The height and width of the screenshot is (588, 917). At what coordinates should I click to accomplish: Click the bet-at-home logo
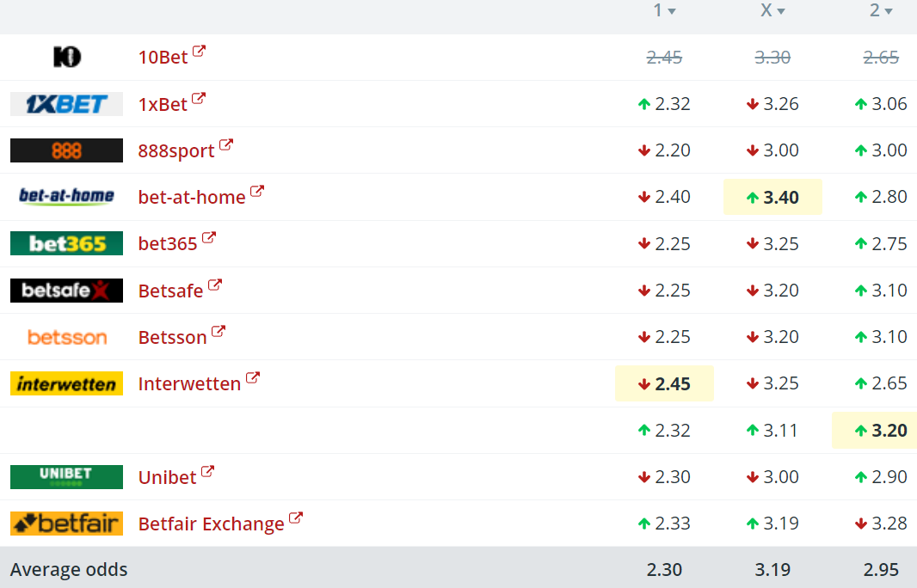point(66,197)
